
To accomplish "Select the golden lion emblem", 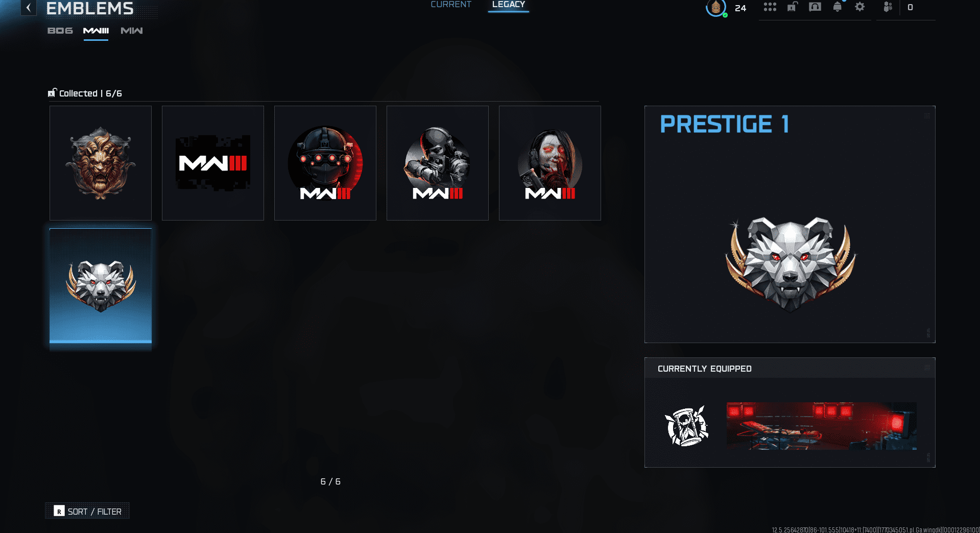I will pyautogui.click(x=101, y=163).
